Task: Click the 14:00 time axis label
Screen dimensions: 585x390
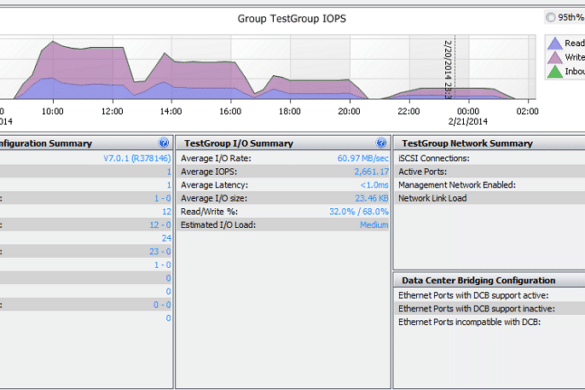Action: [x=171, y=111]
